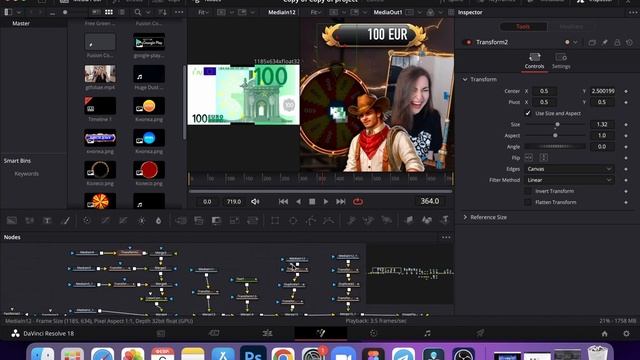Go to last frame

point(341,201)
